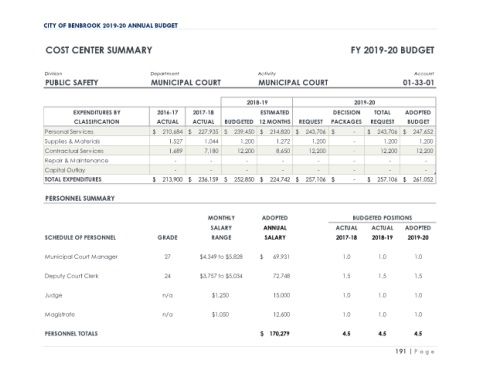Click the Personnel Summary section heading
480x371 pixels.
pyautogui.click(x=80, y=198)
